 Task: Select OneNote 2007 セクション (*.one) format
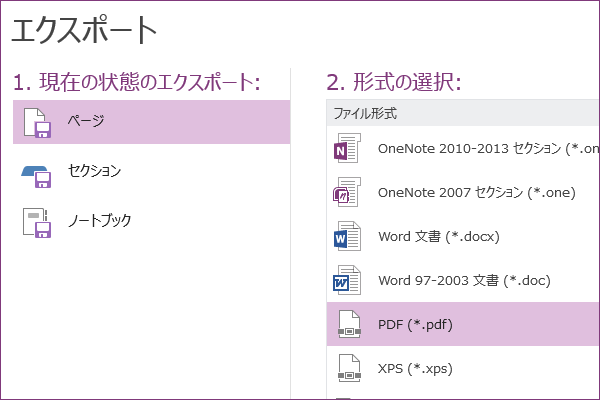[463, 192]
